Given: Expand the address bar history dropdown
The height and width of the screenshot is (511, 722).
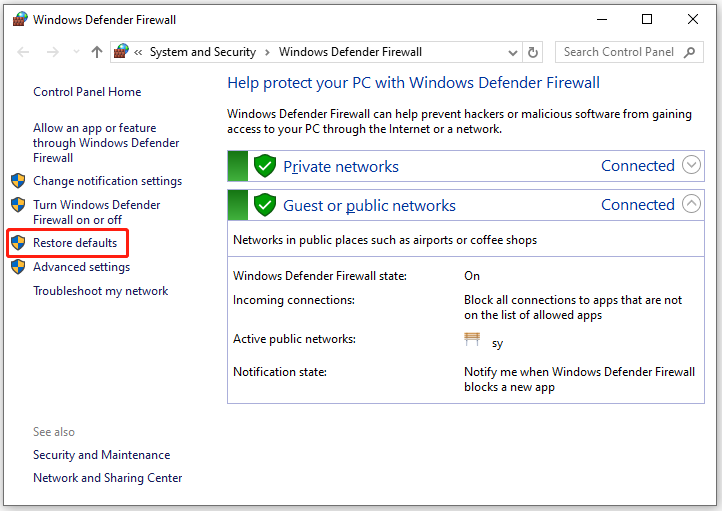Looking at the screenshot, I should click(512, 52).
